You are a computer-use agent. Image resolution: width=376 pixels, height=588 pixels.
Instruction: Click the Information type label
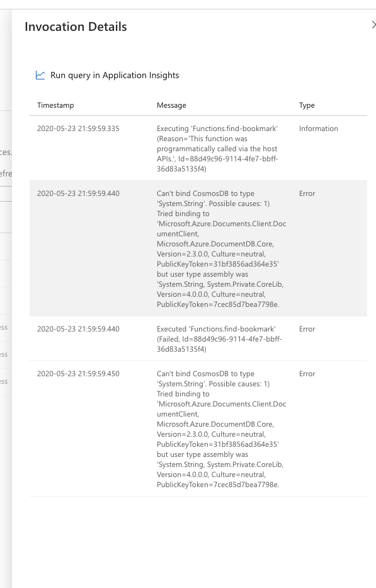click(x=319, y=129)
